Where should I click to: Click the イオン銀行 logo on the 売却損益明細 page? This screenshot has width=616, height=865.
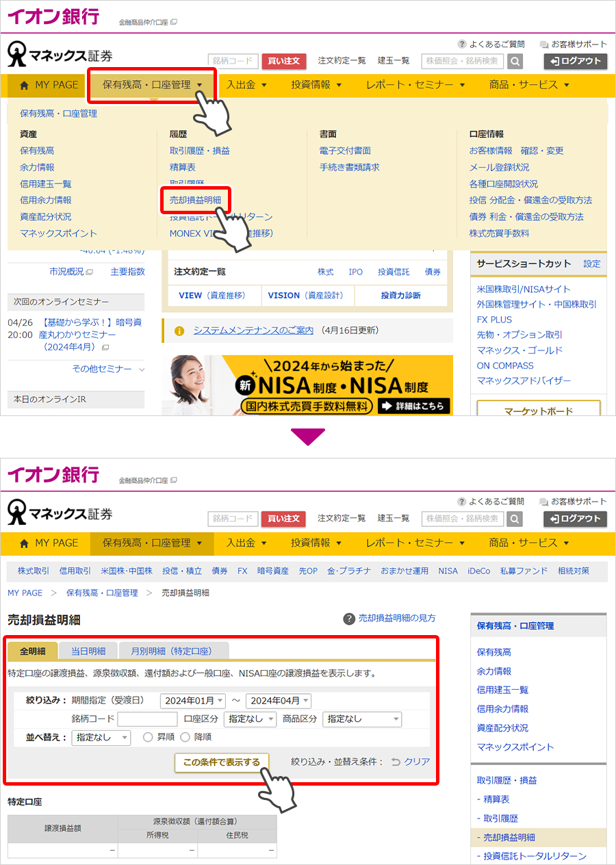click(53, 474)
